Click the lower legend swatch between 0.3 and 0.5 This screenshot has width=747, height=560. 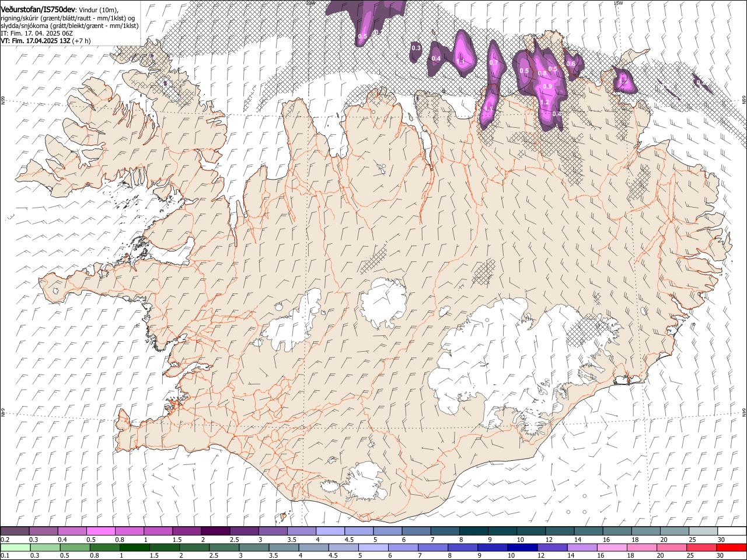tap(45, 548)
